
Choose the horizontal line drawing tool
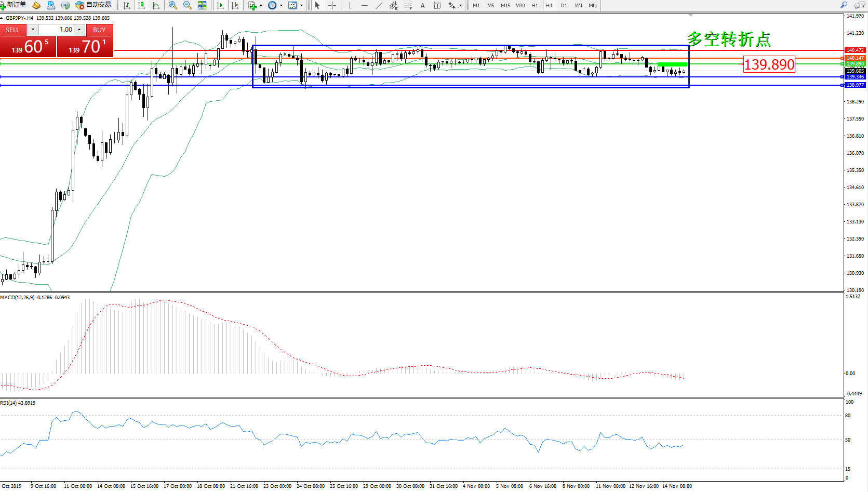coord(364,5)
